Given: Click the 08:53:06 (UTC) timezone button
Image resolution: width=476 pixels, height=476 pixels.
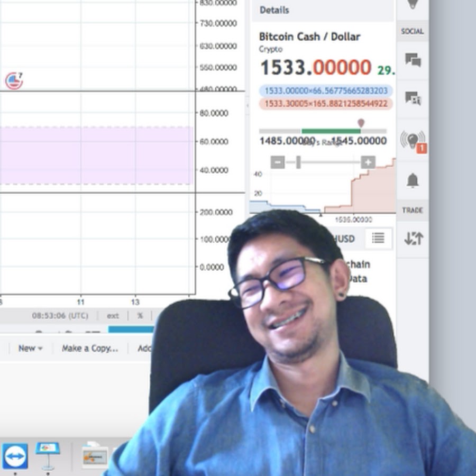Looking at the screenshot, I should (60, 316).
